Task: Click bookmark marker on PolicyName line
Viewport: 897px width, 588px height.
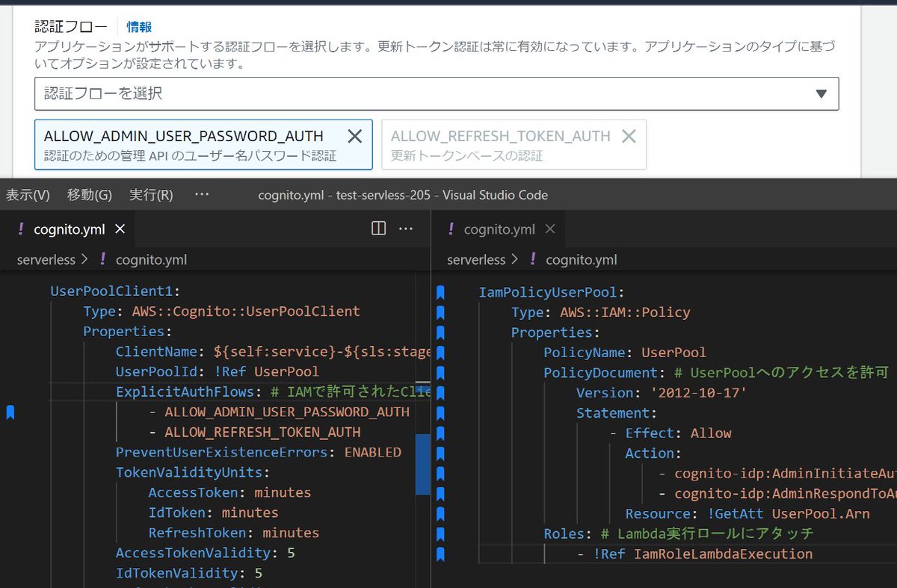Action: 440,352
